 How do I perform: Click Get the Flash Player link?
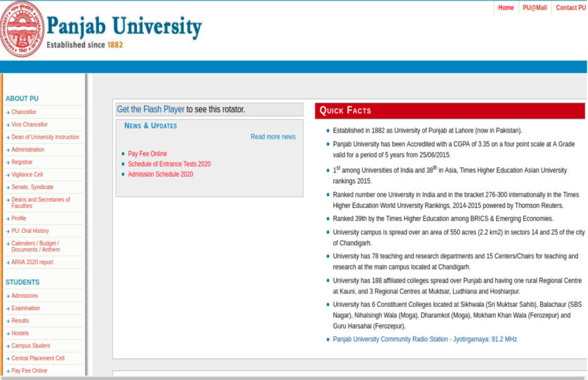[x=150, y=109]
